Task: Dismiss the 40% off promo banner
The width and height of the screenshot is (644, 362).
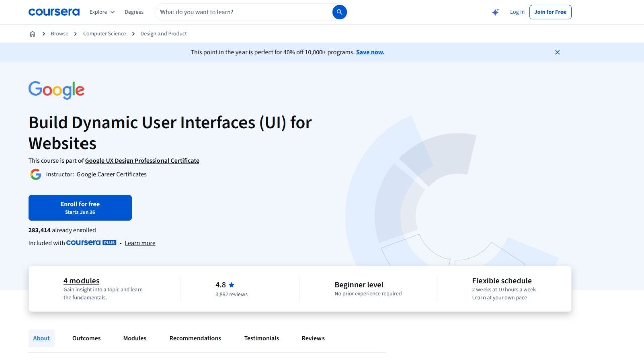Action: (557, 52)
